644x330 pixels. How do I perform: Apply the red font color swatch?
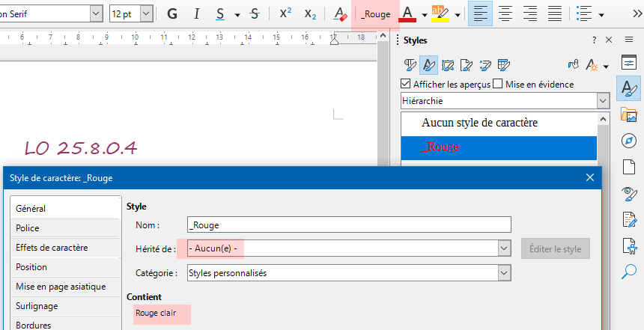407,14
